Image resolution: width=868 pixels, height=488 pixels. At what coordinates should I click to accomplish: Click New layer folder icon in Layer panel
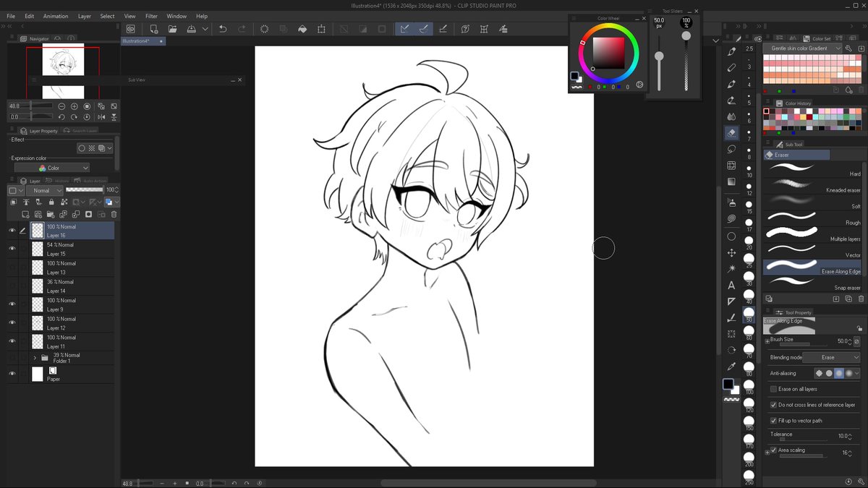tap(51, 215)
